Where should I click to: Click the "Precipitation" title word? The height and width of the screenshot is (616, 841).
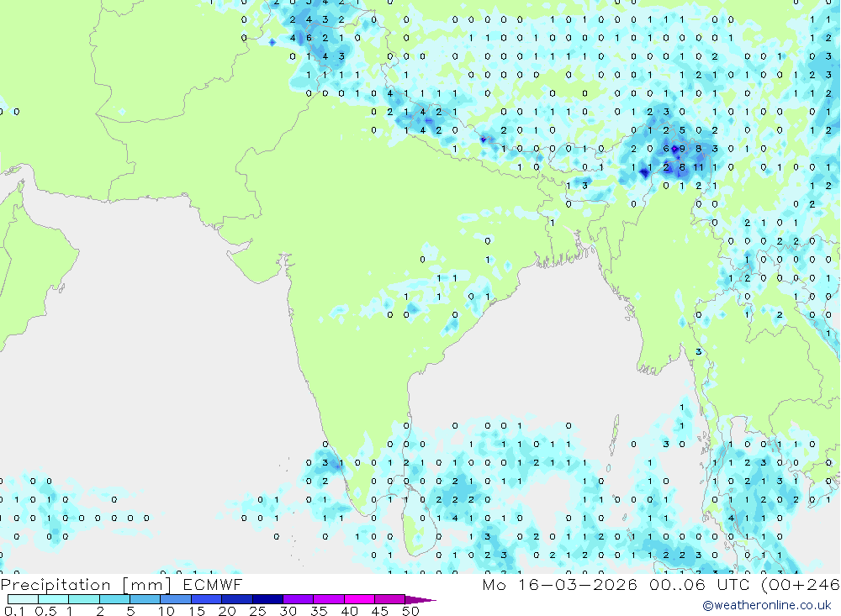click(x=56, y=584)
